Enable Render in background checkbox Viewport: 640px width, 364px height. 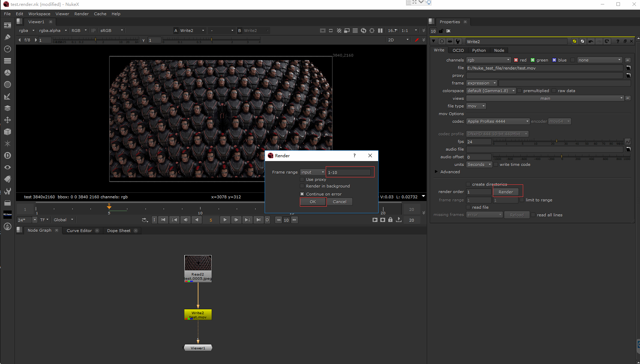pos(302,186)
